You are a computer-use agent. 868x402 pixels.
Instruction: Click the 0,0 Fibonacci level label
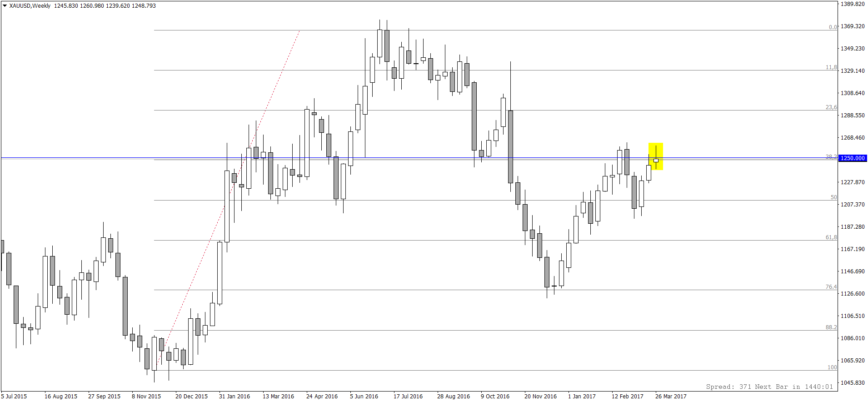(x=833, y=27)
